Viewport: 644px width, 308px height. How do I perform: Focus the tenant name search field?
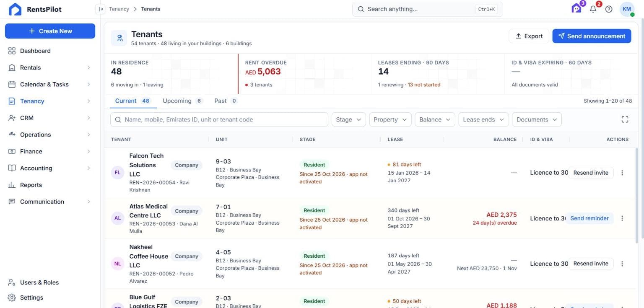(x=219, y=119)
